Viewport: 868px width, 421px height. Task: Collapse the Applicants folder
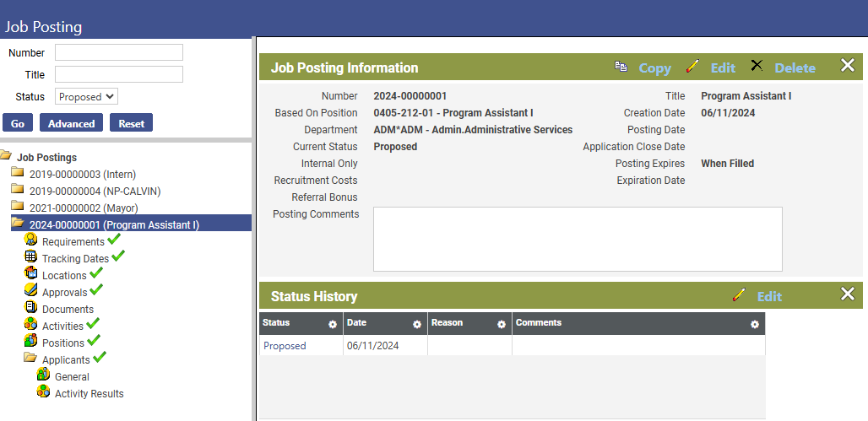pyautogui.click(x=31, y=358)
